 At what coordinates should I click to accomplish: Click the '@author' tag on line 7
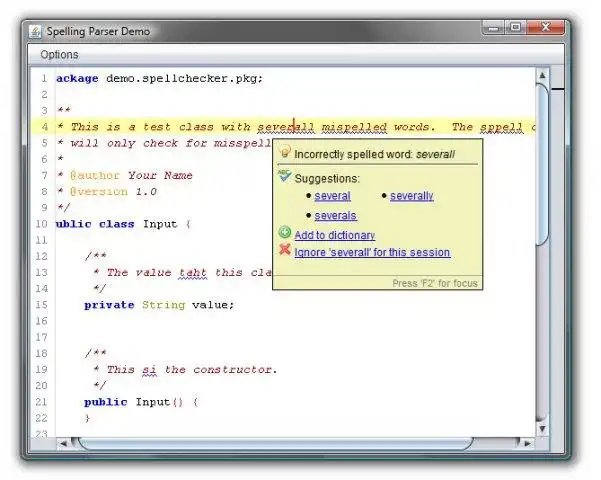[x=95, y=176]
